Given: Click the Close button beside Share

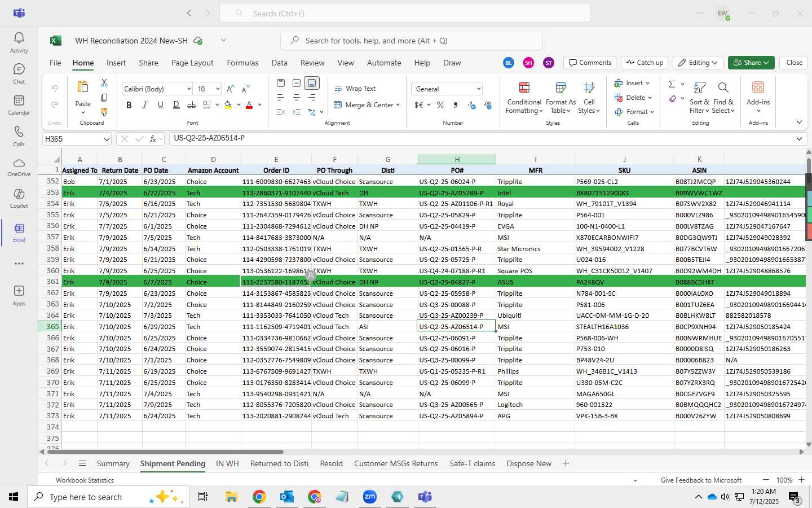Looking at the screenshot, I should [794, 63].
